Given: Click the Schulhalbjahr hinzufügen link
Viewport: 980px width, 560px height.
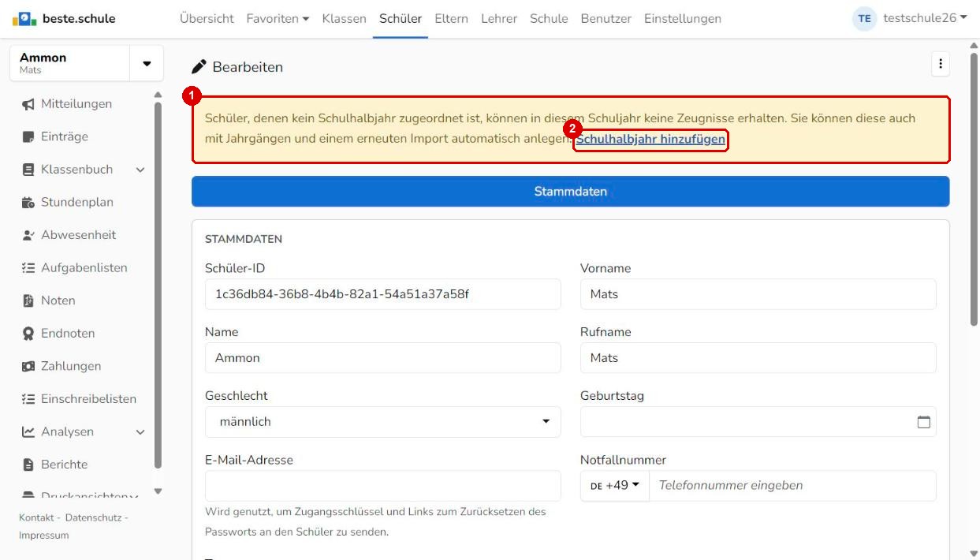Looking at the screenshot, I should pyautogui.click(x=650, y=140).
